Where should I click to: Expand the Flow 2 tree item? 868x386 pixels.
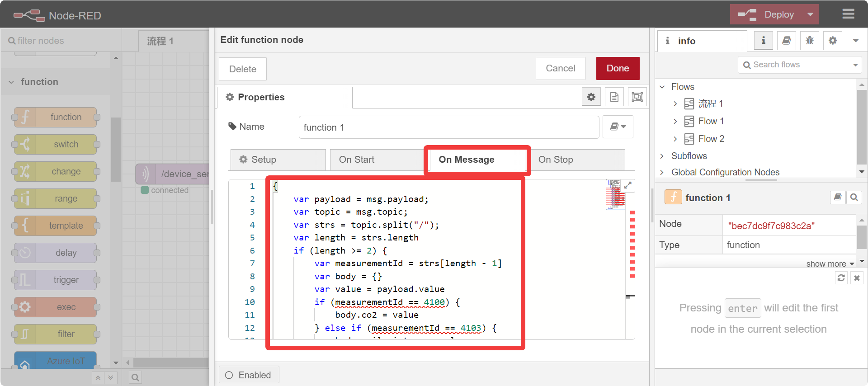click(675, 139)
